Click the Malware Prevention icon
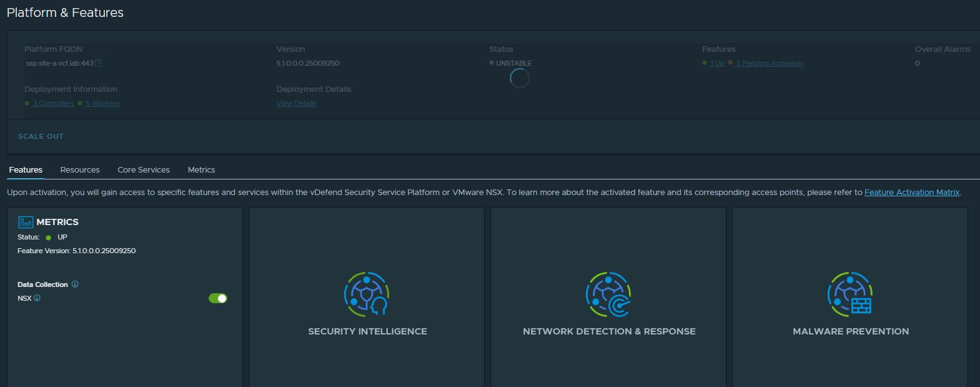980x387 pixels. (850, 294)
